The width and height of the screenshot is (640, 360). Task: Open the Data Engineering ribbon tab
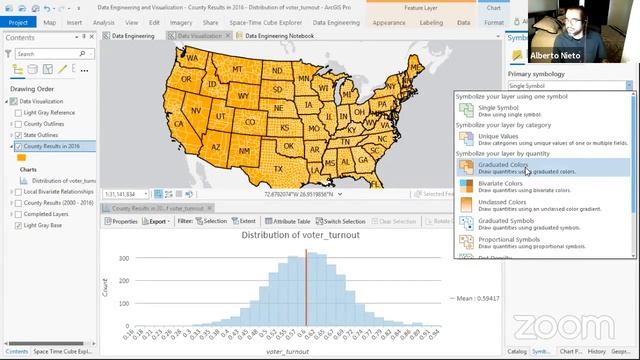coord(336,22)
